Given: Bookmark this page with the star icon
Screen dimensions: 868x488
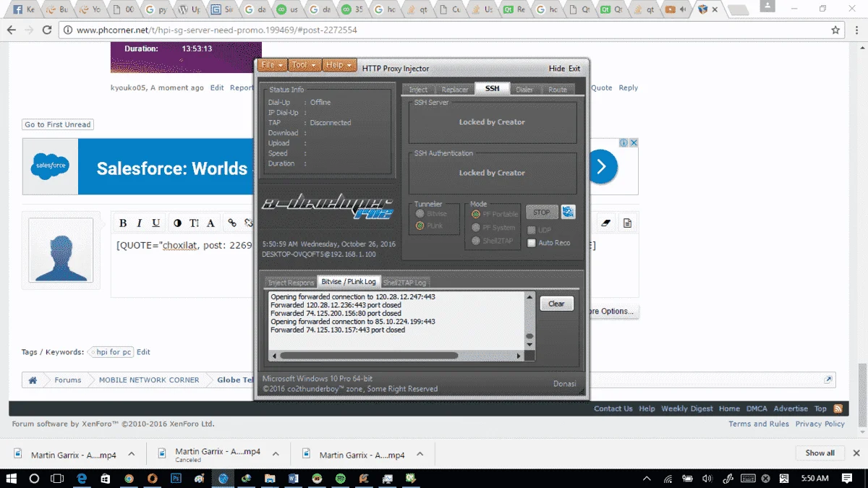Looking at the screenshot, I should pos(835,30).
